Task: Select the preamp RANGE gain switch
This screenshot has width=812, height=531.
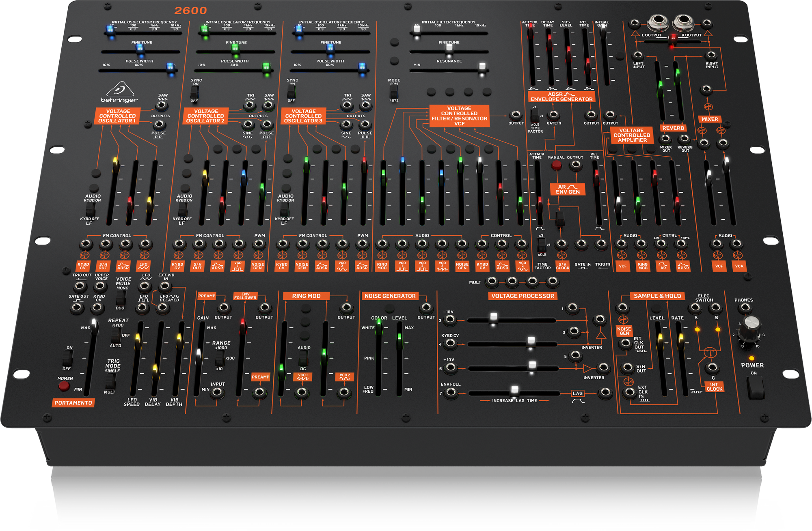Action: click(x=220, y=358)
